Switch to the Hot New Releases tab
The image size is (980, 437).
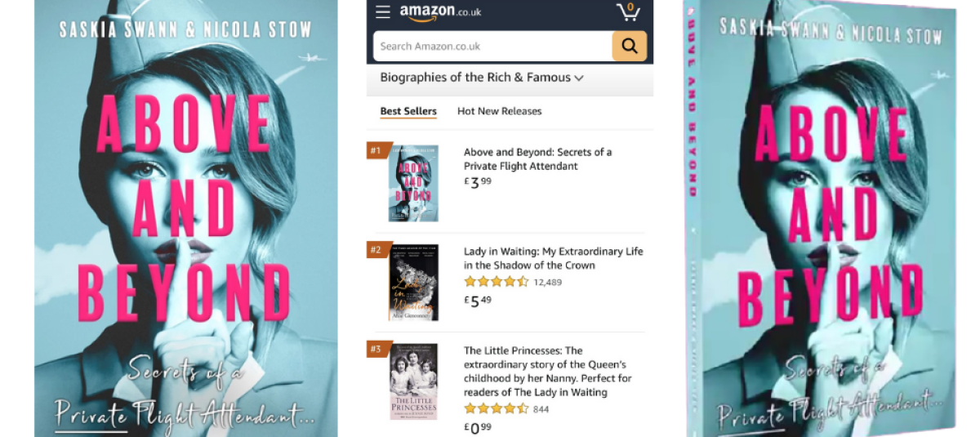tap(499, 111)
